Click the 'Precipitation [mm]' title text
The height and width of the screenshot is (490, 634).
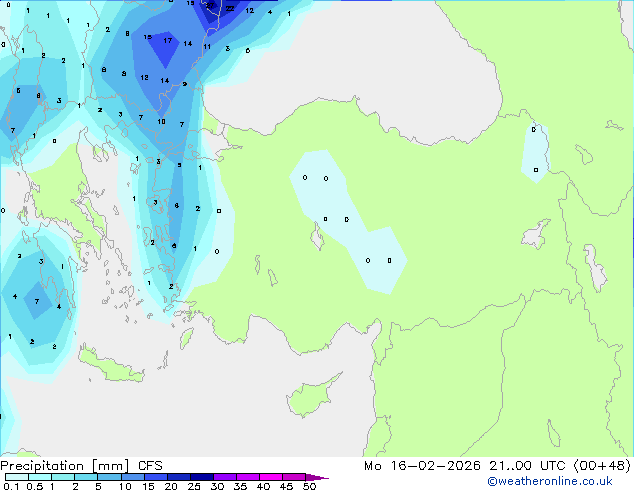click(65, 466)
